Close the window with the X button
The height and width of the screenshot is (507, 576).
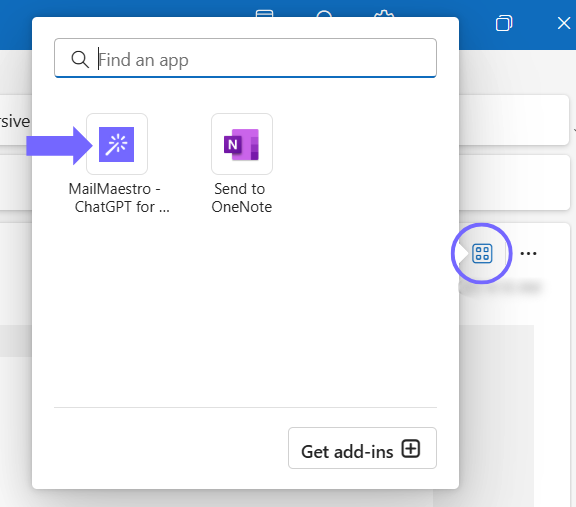(x=564, y=23)
